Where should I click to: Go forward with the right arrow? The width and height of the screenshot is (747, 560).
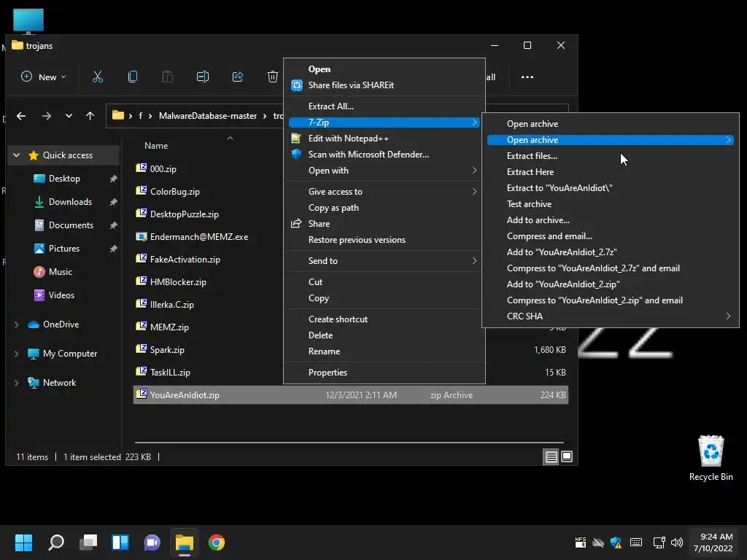(x=46, y=116)
